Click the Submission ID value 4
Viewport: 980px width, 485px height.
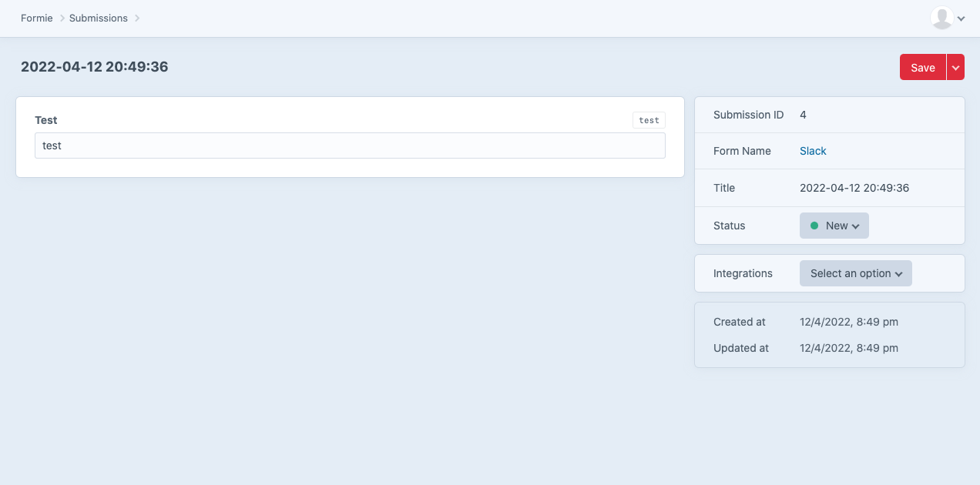pyautogui.click(x=803, y=114)
